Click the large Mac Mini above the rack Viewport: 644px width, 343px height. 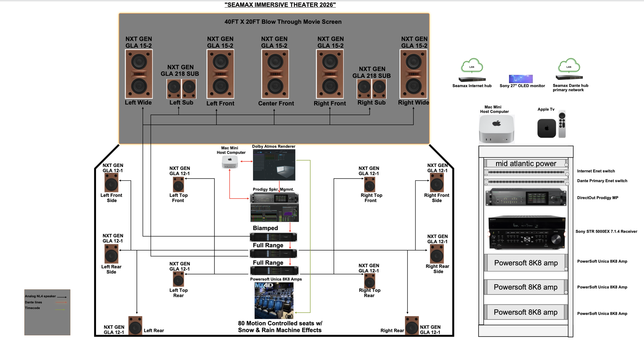[x=497, y=129]
